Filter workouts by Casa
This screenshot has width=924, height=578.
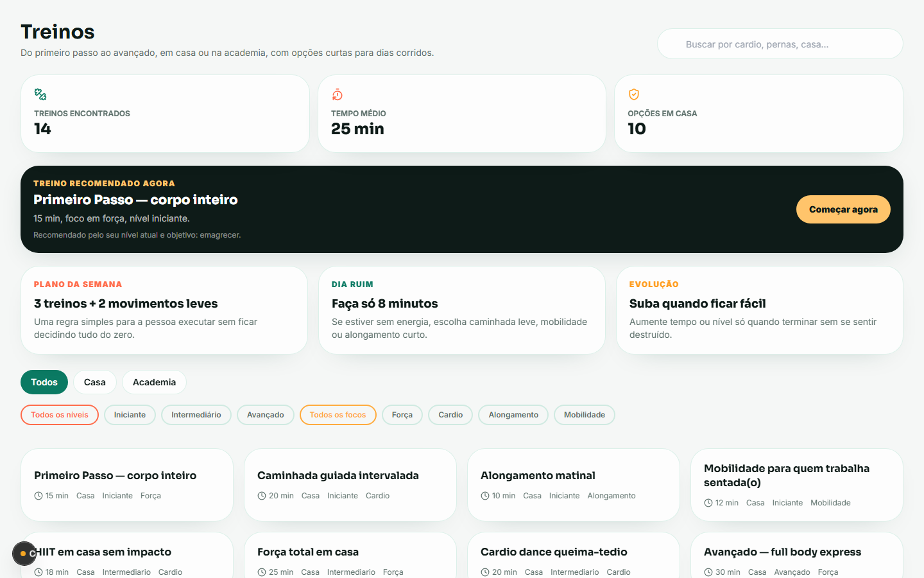coord(95,382)
